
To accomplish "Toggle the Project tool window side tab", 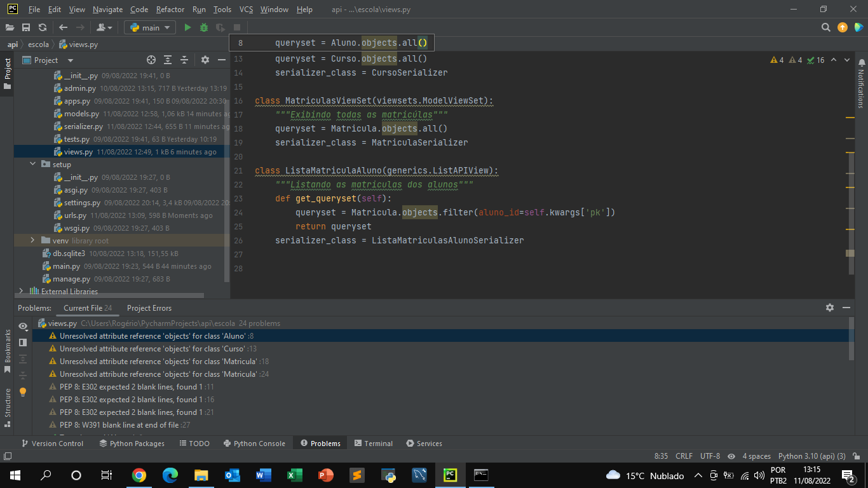I will click(x=7, y=72).
